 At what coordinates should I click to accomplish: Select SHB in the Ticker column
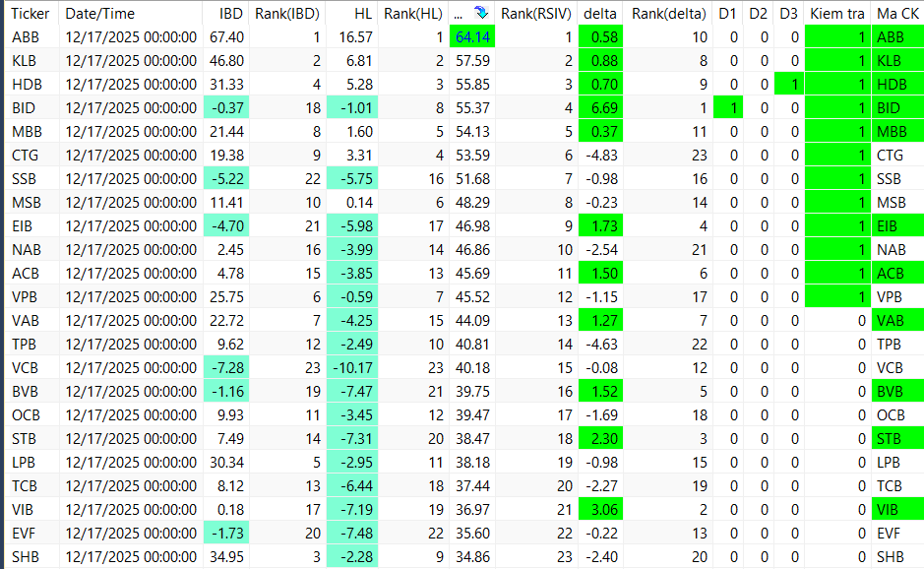pyautogui.click(x=26, y=556)
